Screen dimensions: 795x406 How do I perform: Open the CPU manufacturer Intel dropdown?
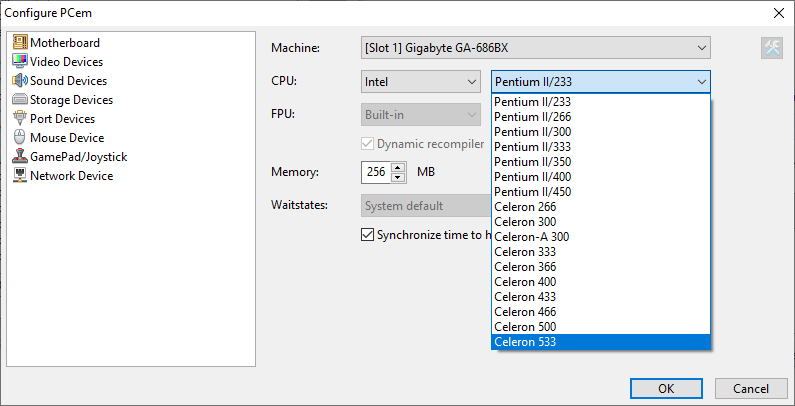pos(421,82)
